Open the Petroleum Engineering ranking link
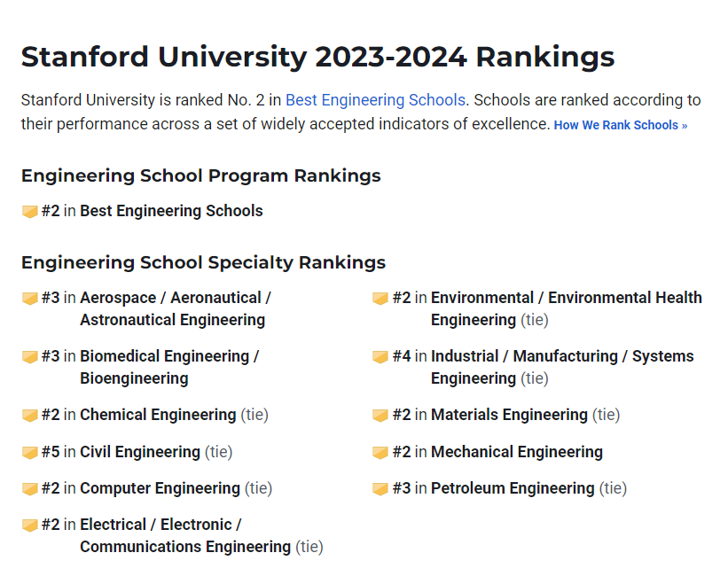 (x=513, y=488)
